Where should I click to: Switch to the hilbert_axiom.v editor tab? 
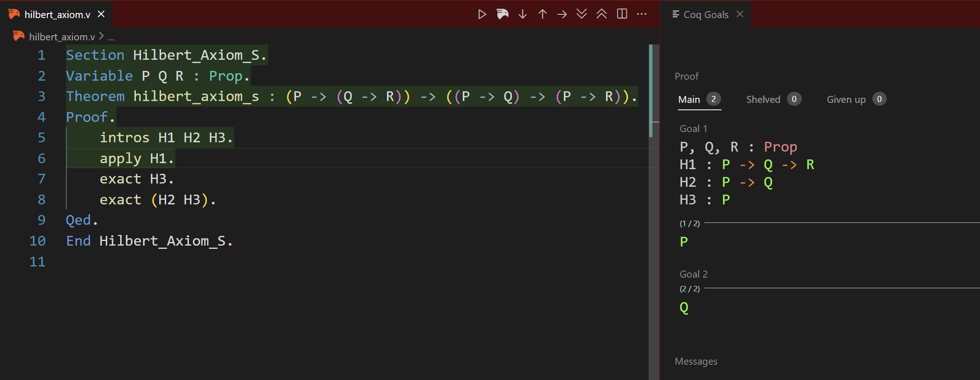pos(57,15)
